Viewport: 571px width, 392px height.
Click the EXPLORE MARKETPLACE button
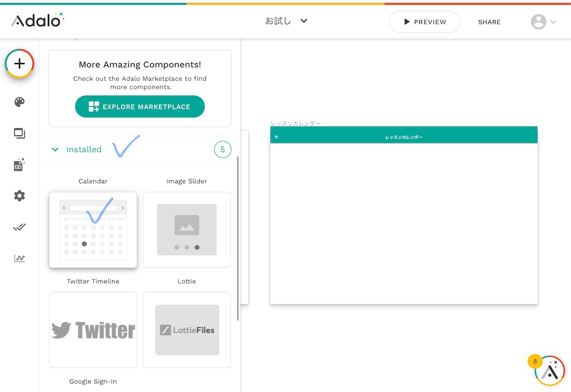(140, 107)
